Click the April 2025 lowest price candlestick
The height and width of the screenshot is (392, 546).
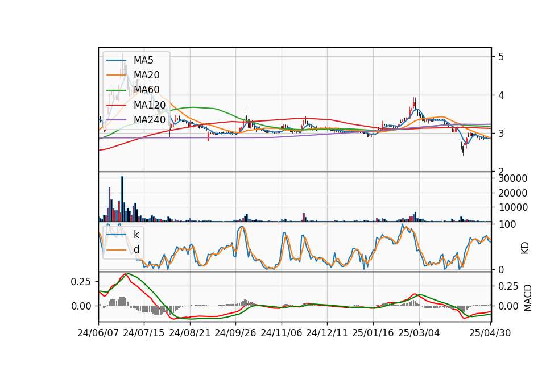463,149
